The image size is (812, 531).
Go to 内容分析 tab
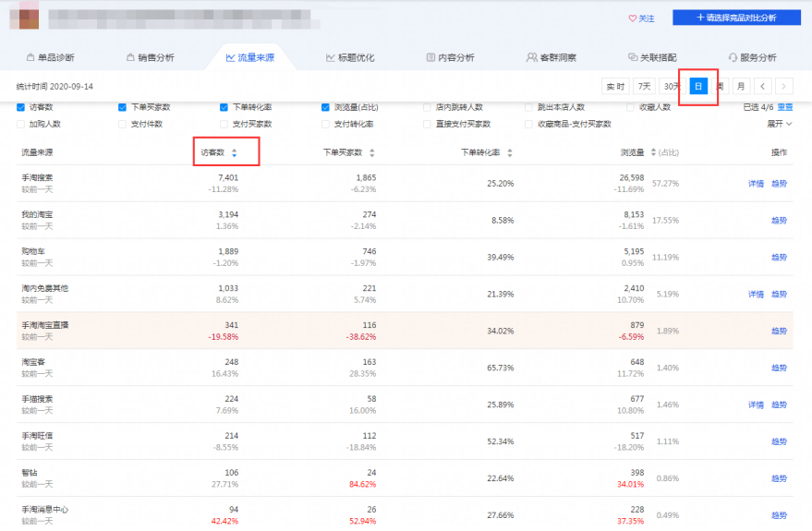450,57
